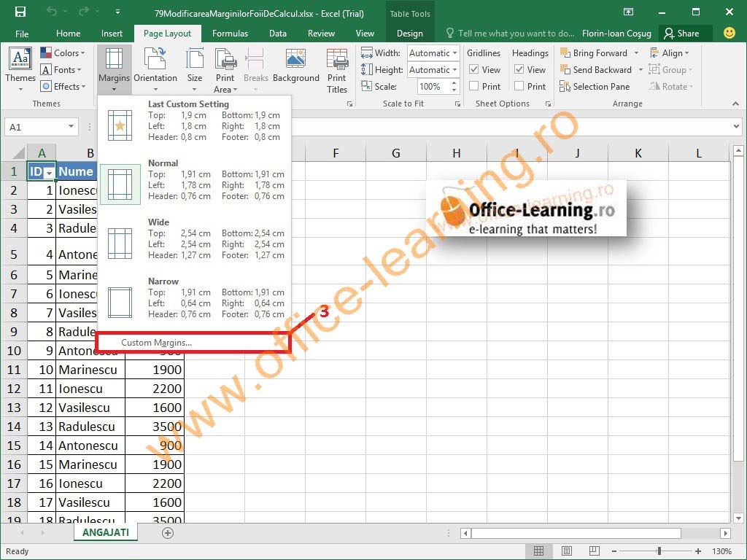The image size is (747, 560).
Task: Click the Select All corner triangle
Action: point(18,153)
